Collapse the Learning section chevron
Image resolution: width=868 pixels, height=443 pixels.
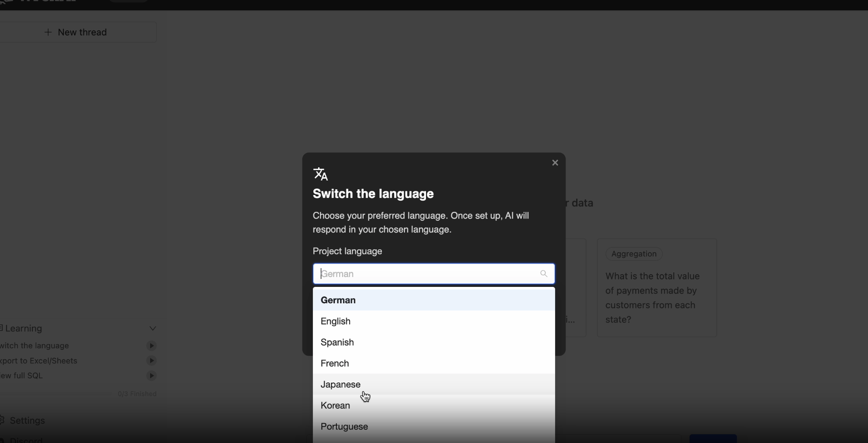(152, 329)
